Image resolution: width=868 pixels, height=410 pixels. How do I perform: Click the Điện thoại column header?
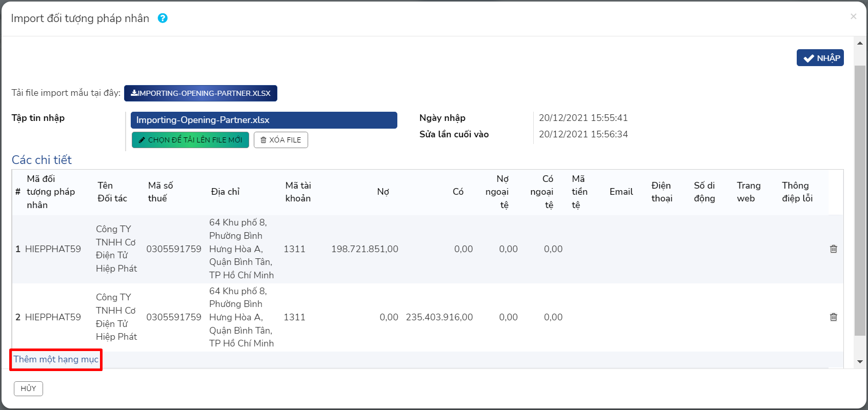pyautogui.click(x=661, y=192)
